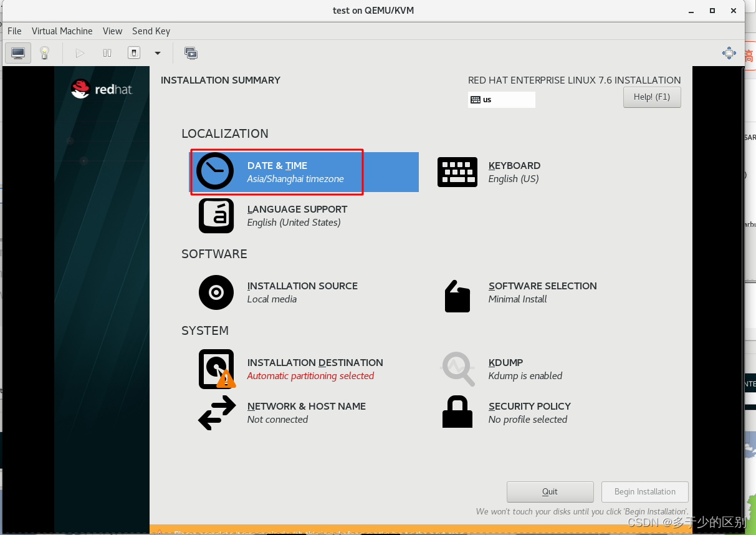This screenshot has width=756, height=535.
Task: Click the Network arrows icon
Action: [217, 413]
